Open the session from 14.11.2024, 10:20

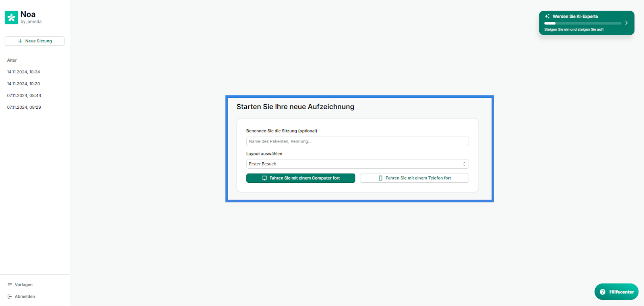(x=23, y=84)
